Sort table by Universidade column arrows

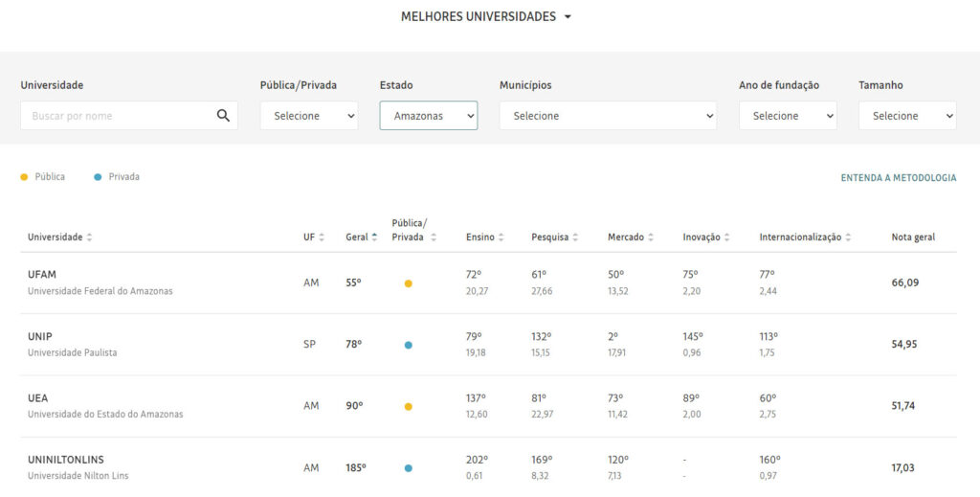point(90,237)
